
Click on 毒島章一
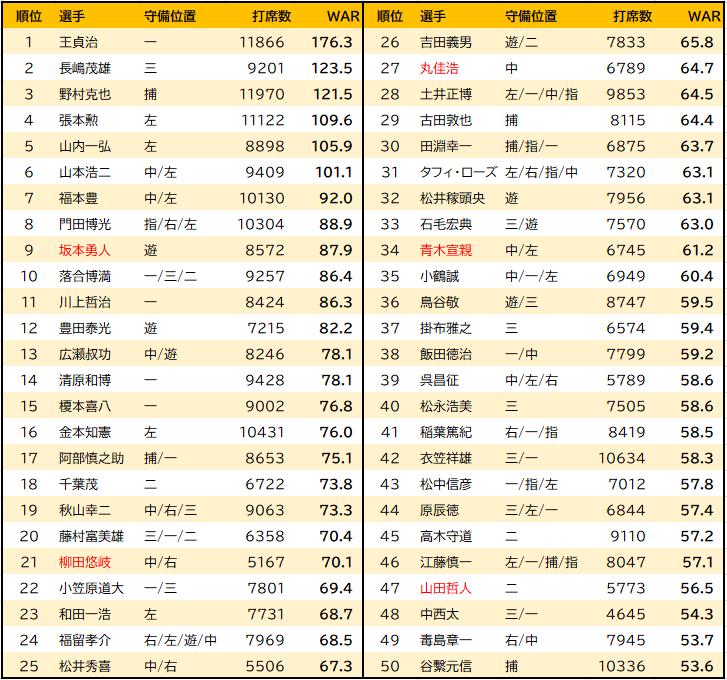[x=446, y=639]
